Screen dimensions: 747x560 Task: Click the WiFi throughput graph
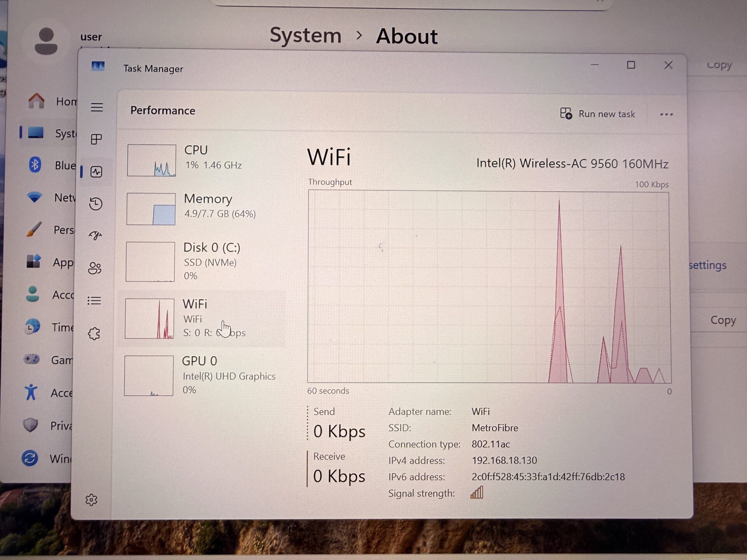pos(489,286)
